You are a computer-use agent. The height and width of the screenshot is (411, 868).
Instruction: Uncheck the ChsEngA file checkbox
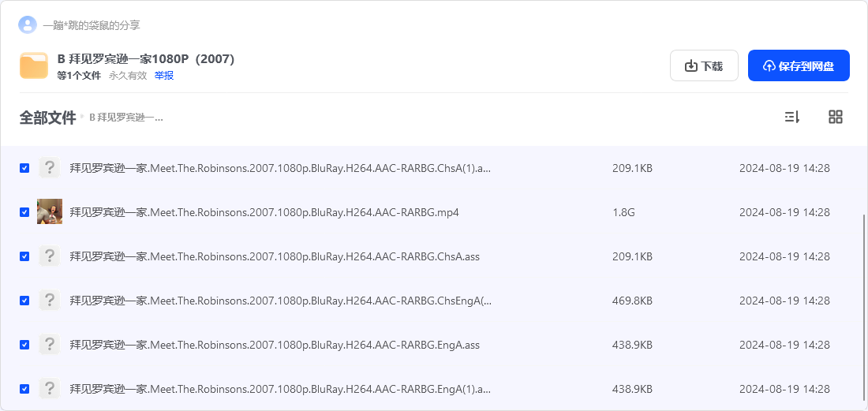pyautogui.click(x=24, y=301)
